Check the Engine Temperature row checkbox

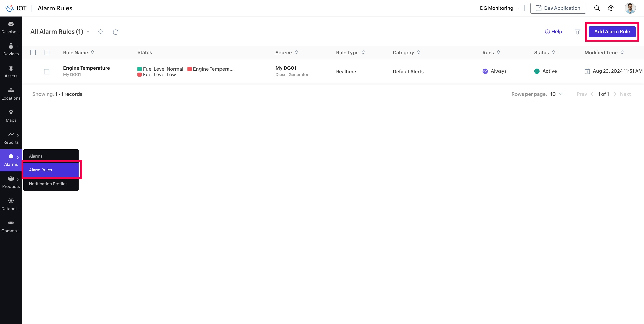coord(47,72)
